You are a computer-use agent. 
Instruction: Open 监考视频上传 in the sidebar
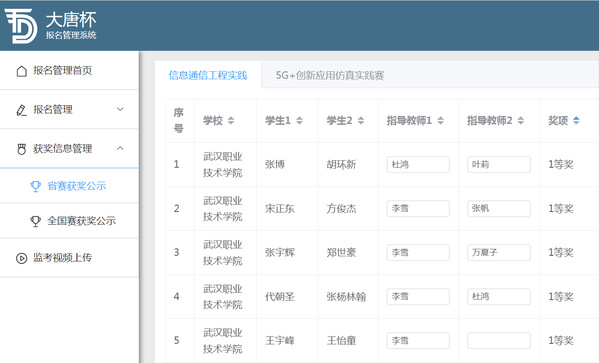pos(69,258)
